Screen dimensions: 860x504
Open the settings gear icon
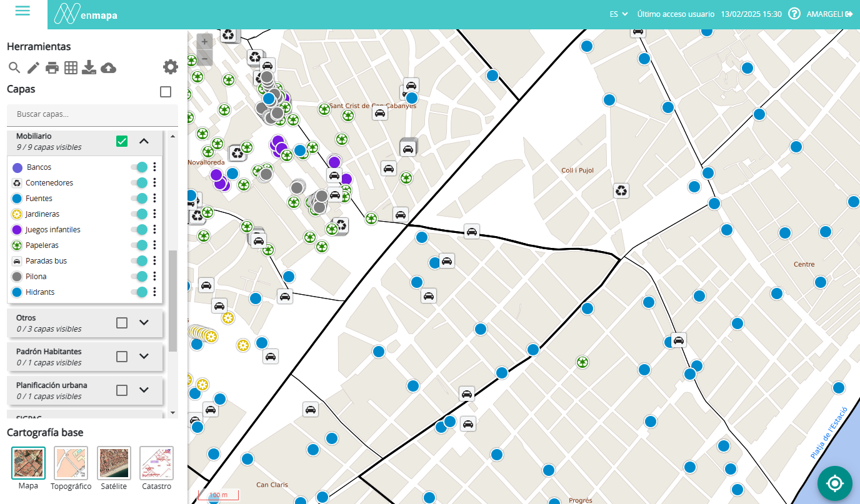pos(170,67)
